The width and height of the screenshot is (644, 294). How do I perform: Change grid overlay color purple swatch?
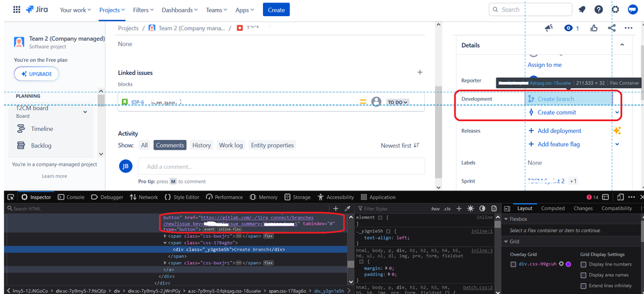(569, 264)
